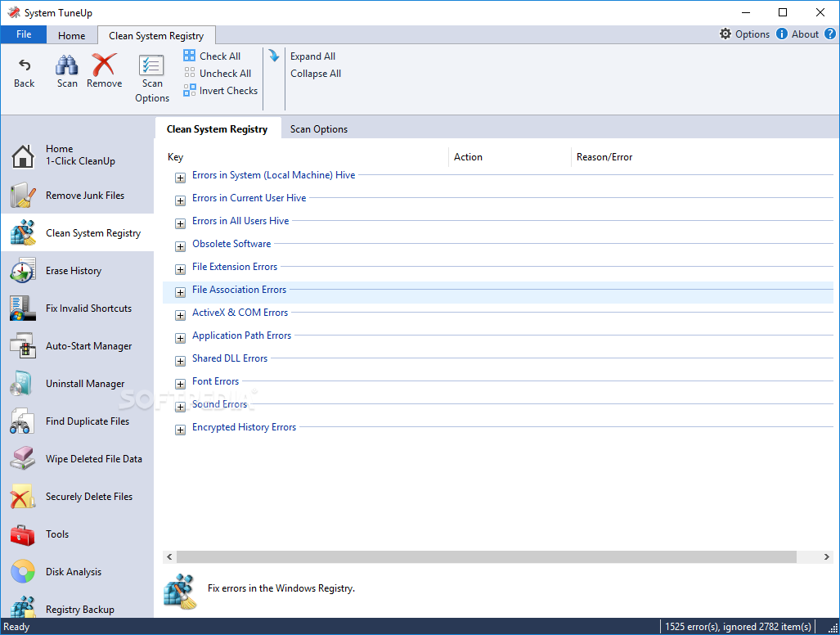Expand Errors in Current User Hive

click(181, 201)
